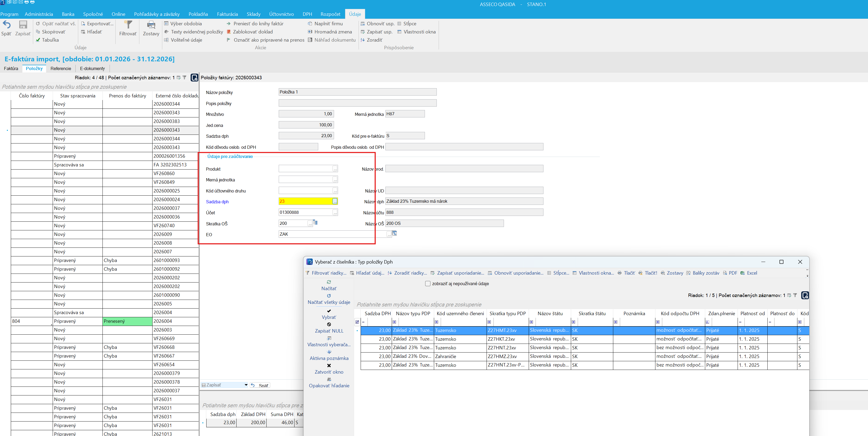Viewport: 868px width, 436px height.
Task: Click the Účet input field with 01300888
Action: 306,212
